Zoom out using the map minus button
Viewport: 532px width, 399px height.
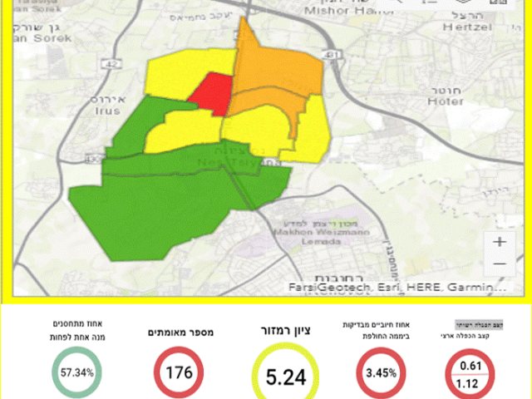(x=500, y=264)
